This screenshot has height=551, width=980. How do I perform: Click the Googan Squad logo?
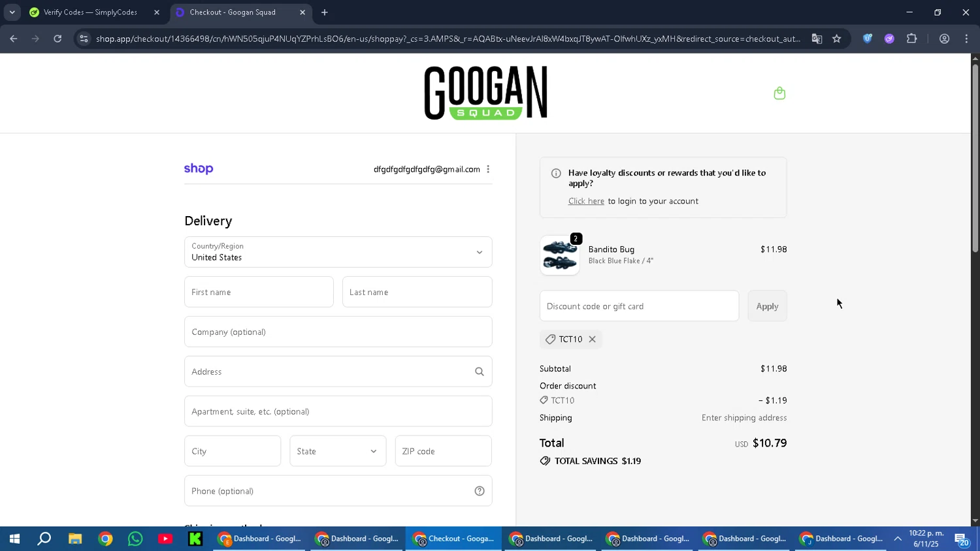point(485,93)
